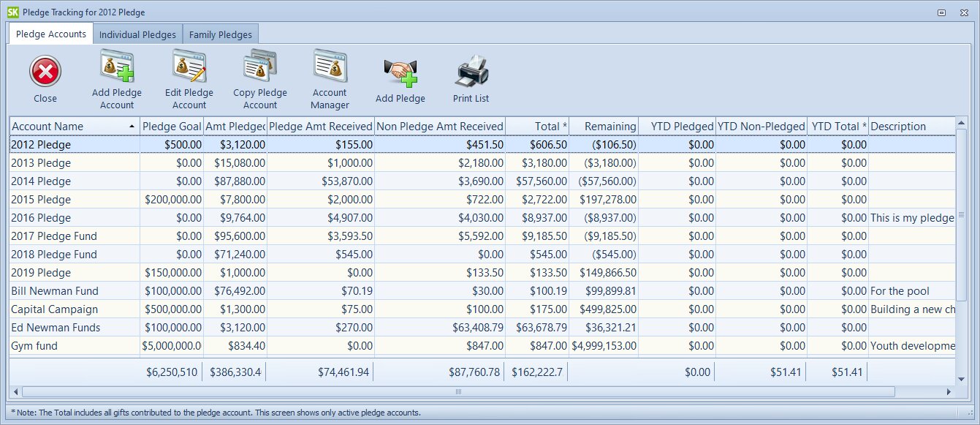The height and width of the screenshot is (425, 980).
Task: Select the 2016 Pledge account row
Action: tap(482, 218)
